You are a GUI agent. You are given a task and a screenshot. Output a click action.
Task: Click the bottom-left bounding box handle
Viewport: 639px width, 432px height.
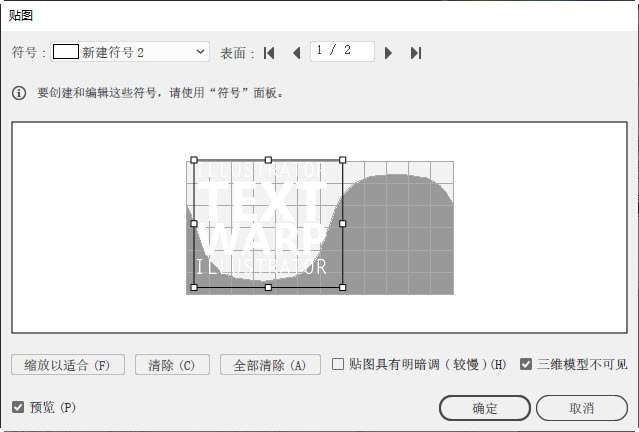(x=194, y=287)
